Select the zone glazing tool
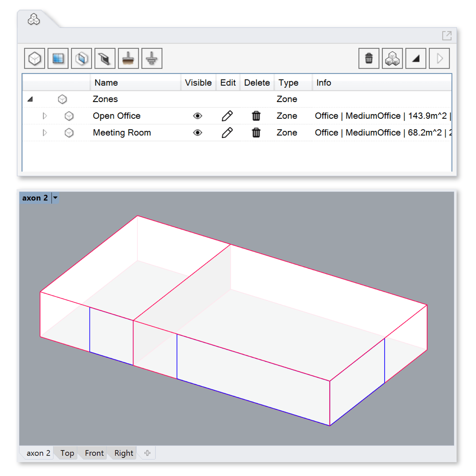 tap(81, 58)
